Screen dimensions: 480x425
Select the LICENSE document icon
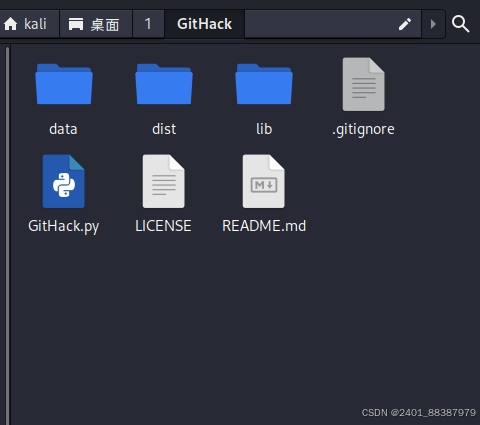point(164,181)
